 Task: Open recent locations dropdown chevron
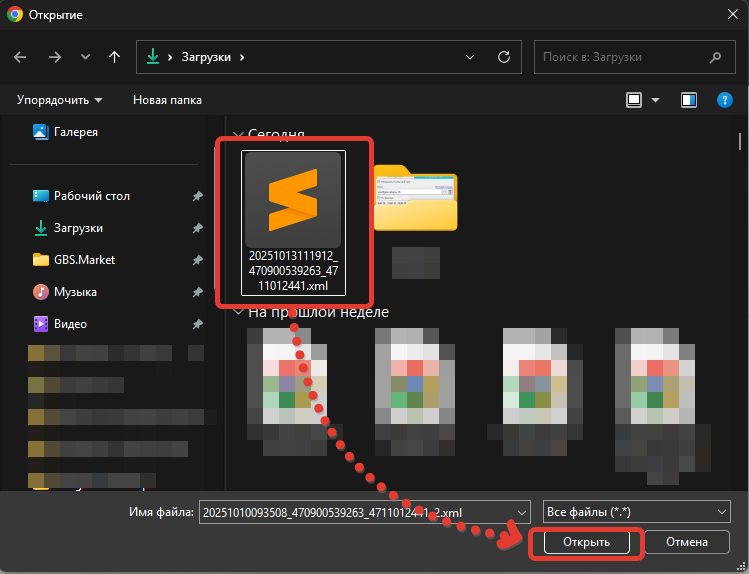pyautogui.click(x=85, y=57)
